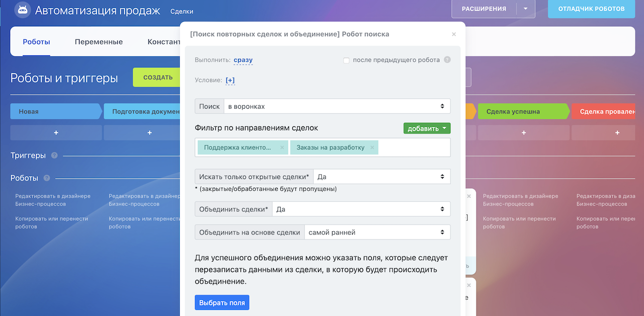Click the [+] condition link
Viewport: 644px width, 316px height.
pyautogui.click(x=230, y=80)
